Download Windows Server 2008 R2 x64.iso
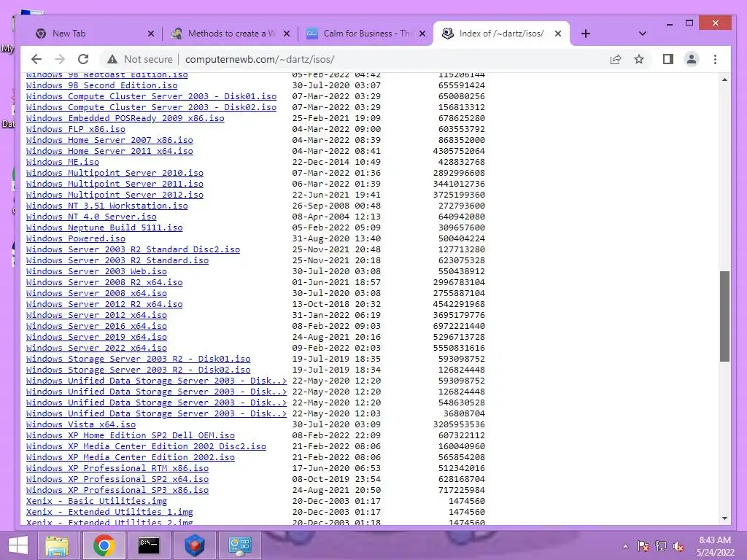The image size is (747, 560). pyautogui.click(x=104, y=282)
